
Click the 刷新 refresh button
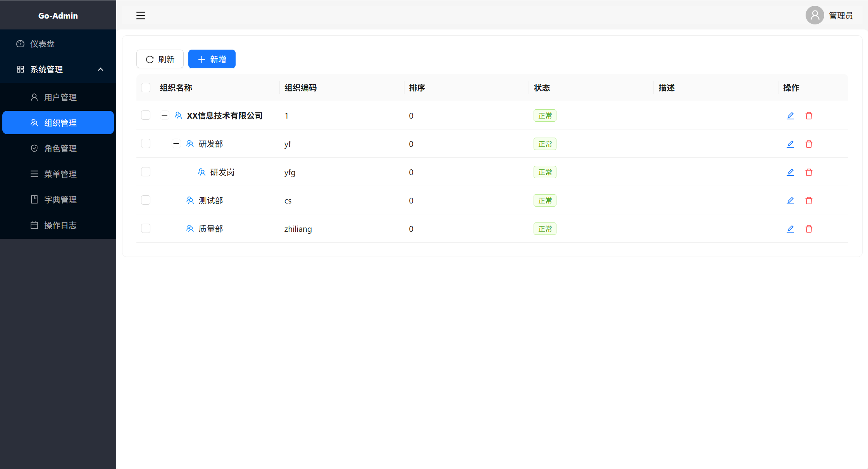pyautogui.click(x=160, y=59)
